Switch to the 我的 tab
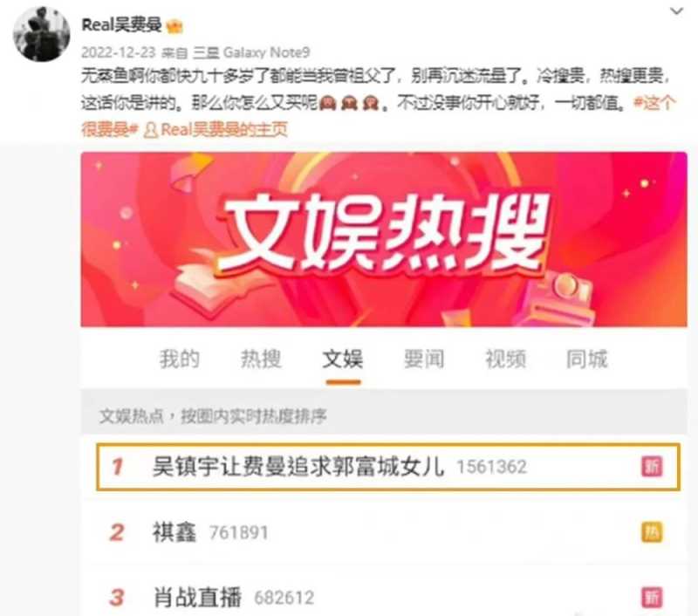This screenshot has height=616, width=698. tap(180, 359)
